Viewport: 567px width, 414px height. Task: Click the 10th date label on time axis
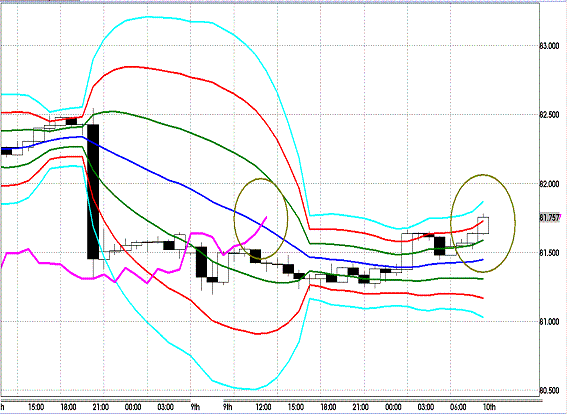(x=489, y=407)
